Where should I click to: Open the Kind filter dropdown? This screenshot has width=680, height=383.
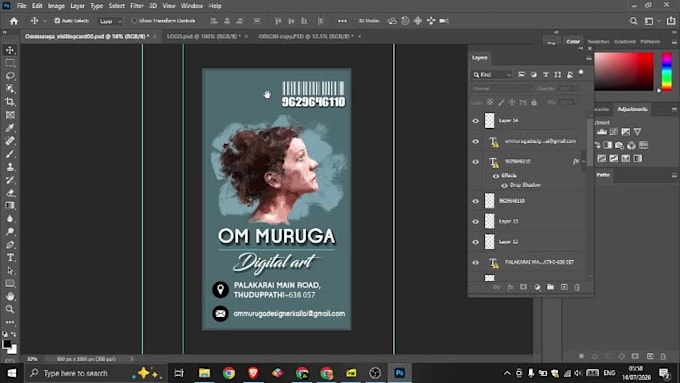tap(493, 75)
